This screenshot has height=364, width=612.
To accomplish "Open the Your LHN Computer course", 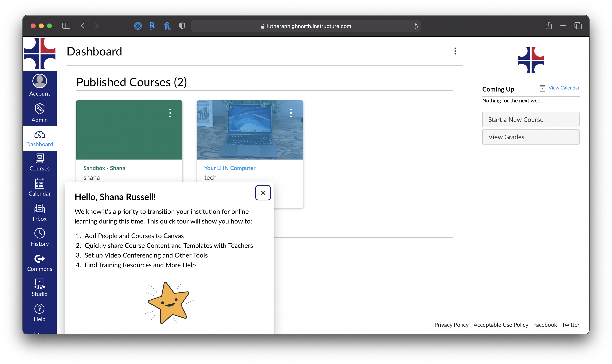I will (230, 168).
